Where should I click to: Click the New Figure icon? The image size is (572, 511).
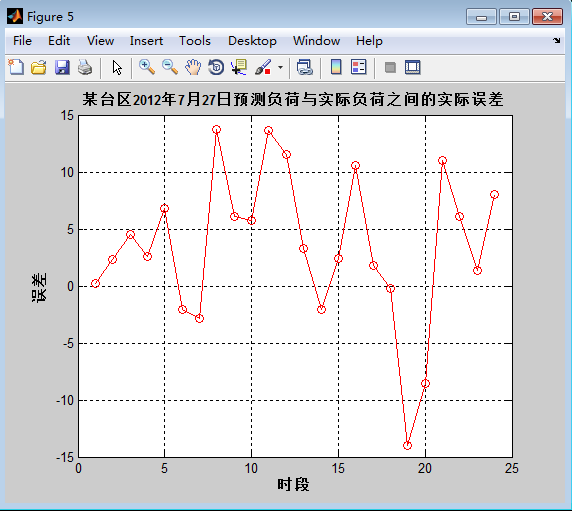16,67
